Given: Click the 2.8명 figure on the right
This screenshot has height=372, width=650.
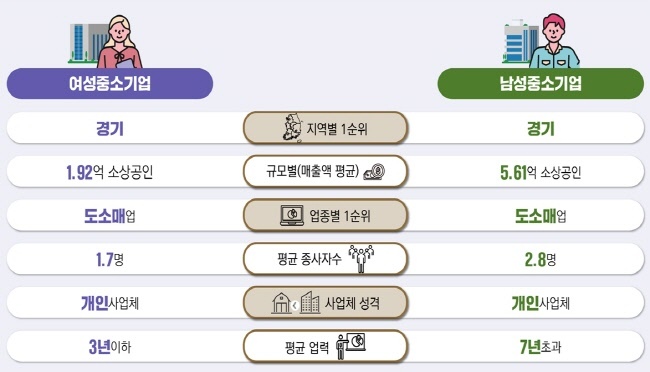Looking at the screenshot, I should click(541, 260).
